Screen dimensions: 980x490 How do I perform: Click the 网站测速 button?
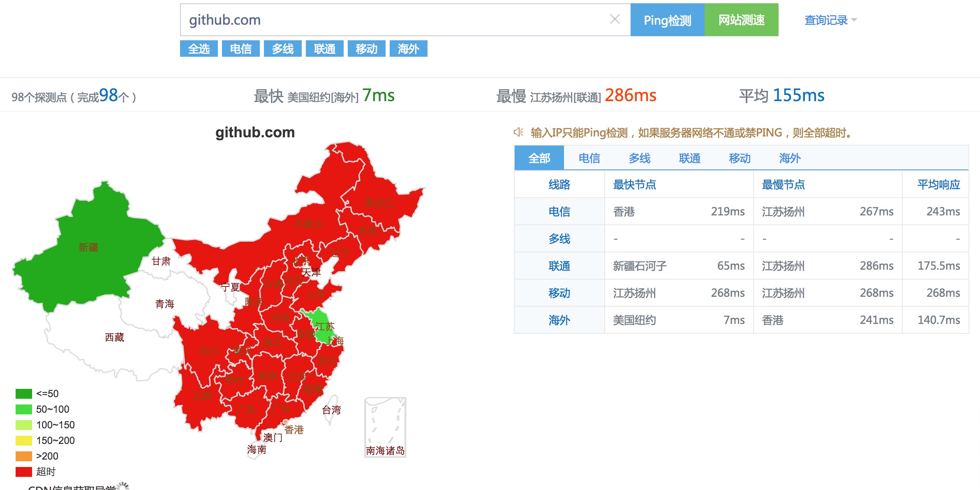[x=741, y=20]
